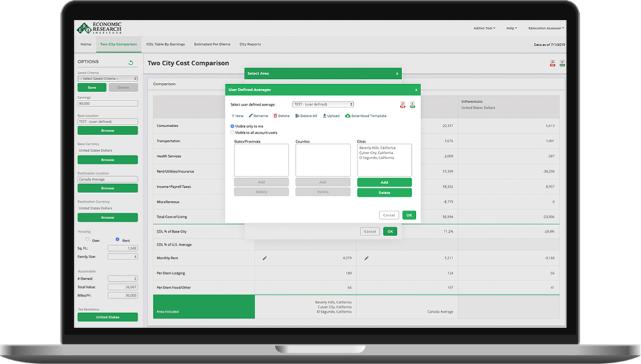
Task: Switch to the COL Table By Earnings tab
Action: pos(165,44)
